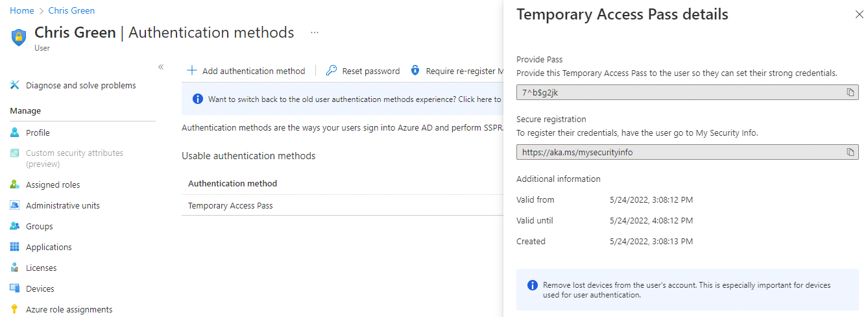Copy the Temporary Access Pass code

850,93
